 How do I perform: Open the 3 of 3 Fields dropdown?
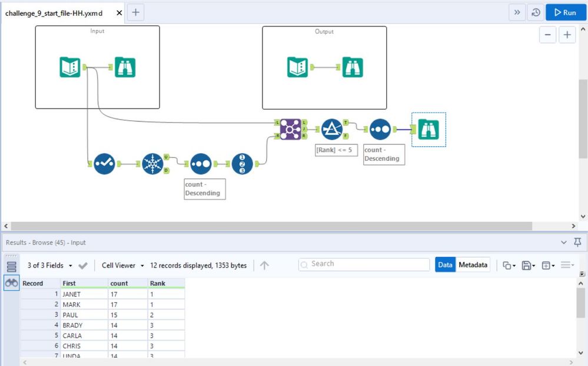(x=50, y=265)
